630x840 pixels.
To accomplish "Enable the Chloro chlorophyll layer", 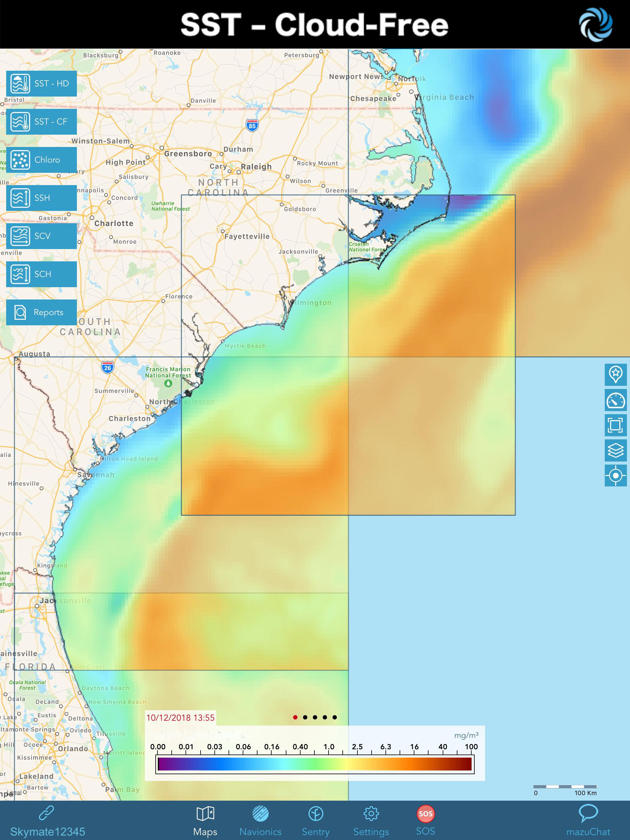I will coord(42,160).
